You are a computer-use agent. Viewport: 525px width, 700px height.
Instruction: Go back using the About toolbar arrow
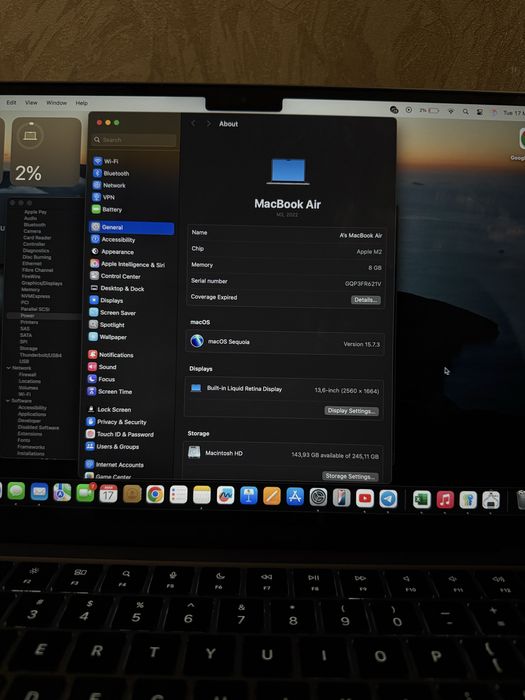pos(193,124)
